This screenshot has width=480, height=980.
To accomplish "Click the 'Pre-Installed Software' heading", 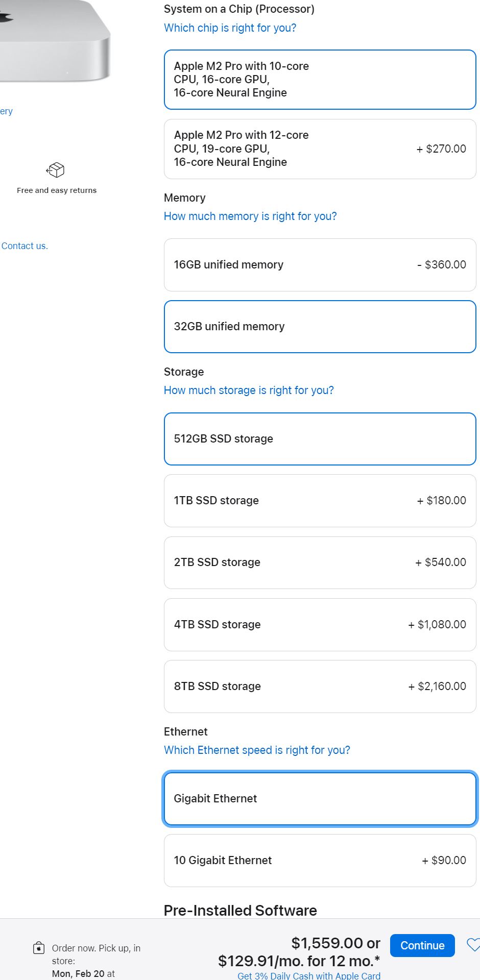I will (x=241, y=911).
